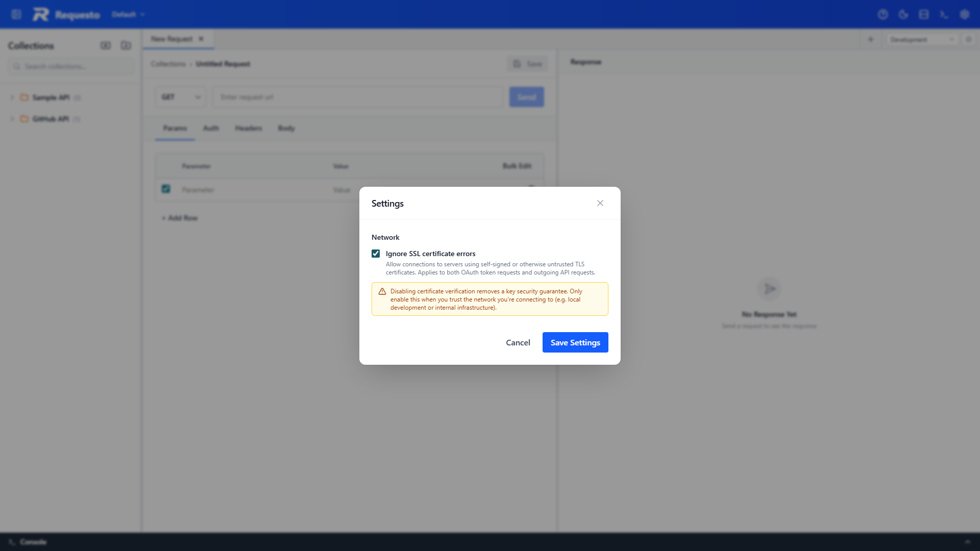Click the Cancel button
The width and height of the screenshot is (980, 551).
(x=518, y=342)
